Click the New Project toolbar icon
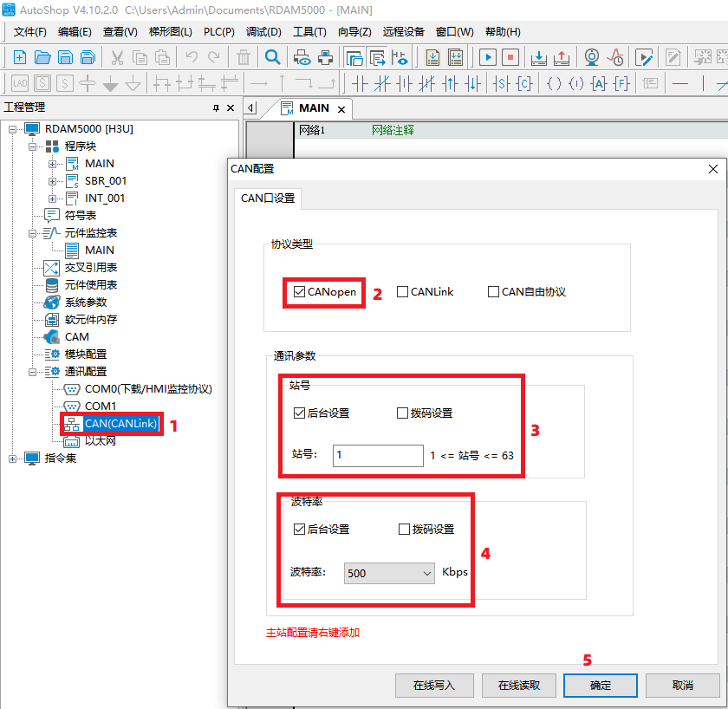 [x=20, y=58]
